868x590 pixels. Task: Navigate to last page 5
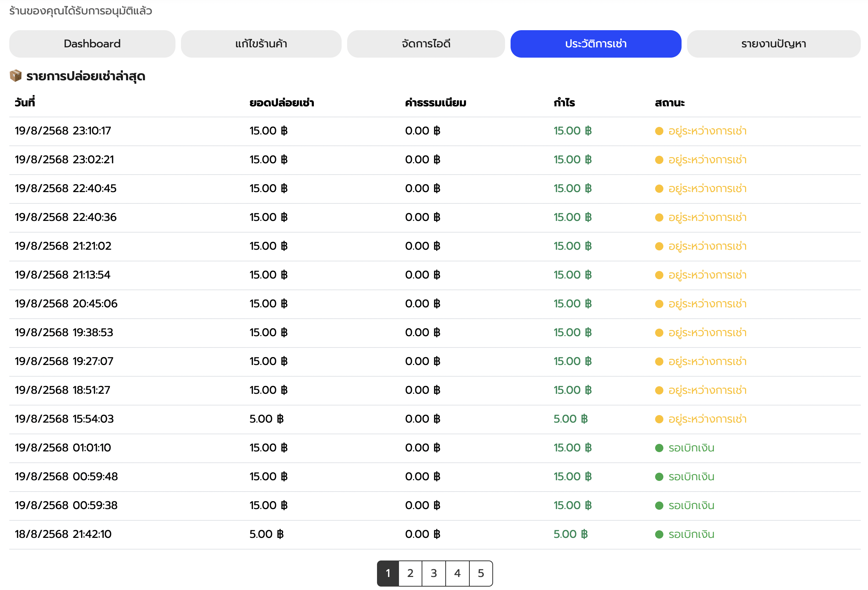click(481, 573)
